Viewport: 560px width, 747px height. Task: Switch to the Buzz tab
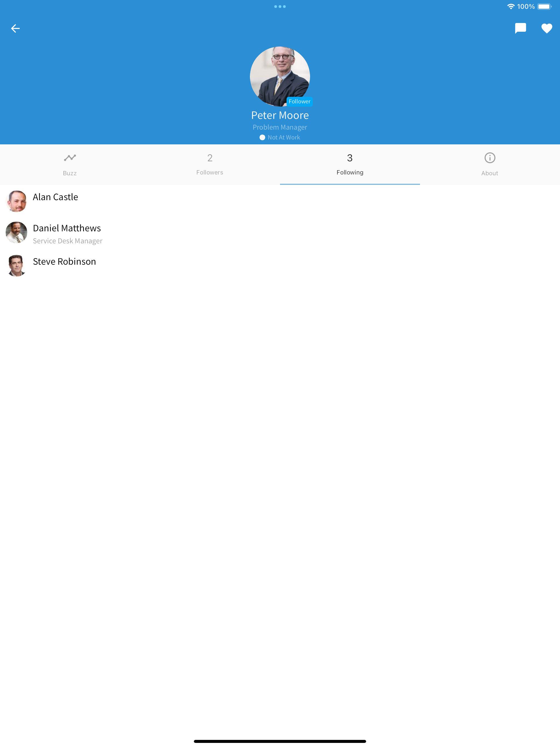(70, 165)
